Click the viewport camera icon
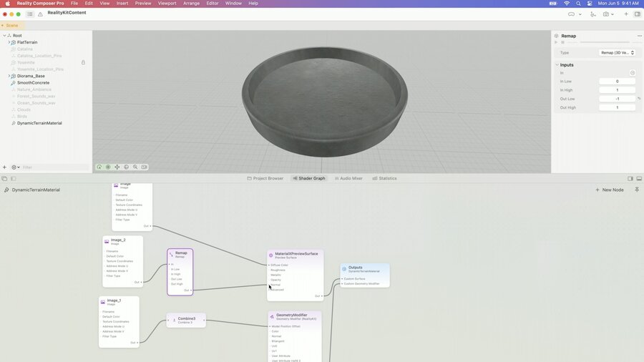644x362 pixels. (x=144, y=167)
